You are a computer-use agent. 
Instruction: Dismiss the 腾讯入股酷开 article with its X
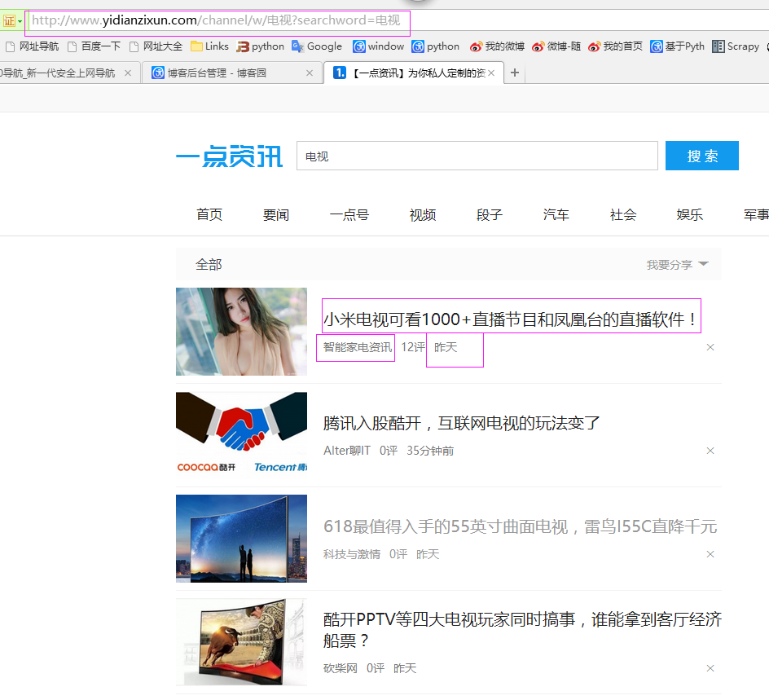pyautogui.click(x=710, y=451)
